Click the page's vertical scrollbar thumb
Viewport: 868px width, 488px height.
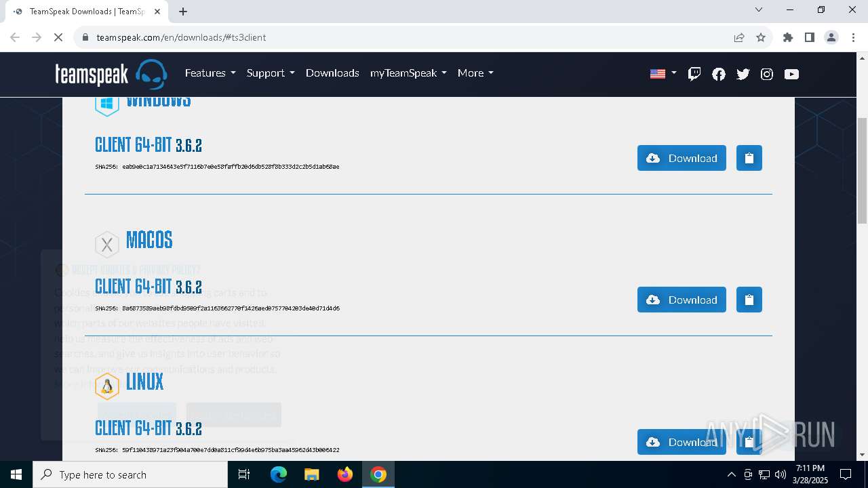862,170
